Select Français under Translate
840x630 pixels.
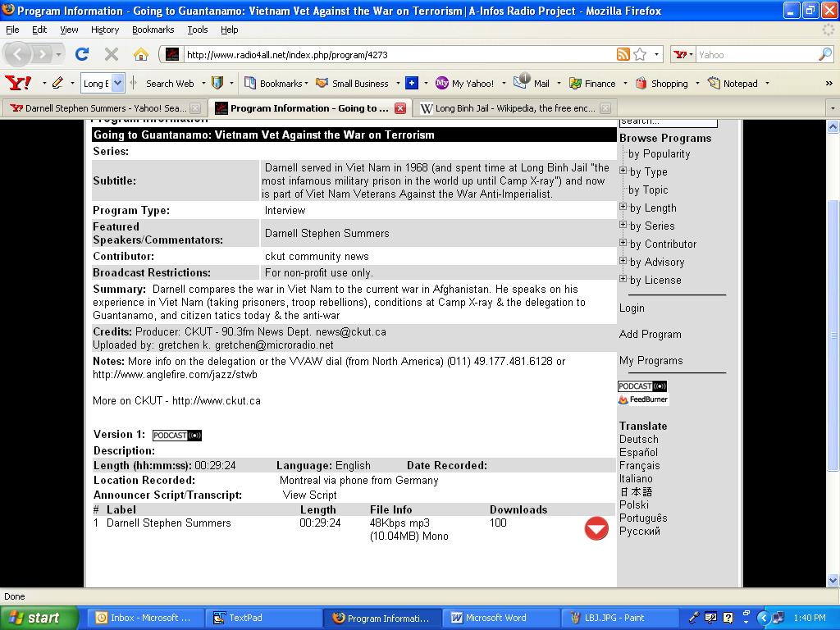point(639,465)
